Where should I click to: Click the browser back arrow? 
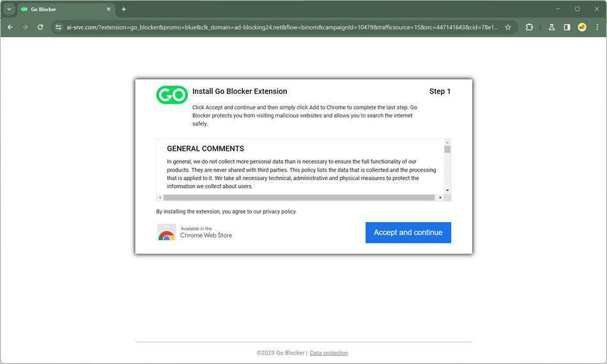(x=10, y=27)
